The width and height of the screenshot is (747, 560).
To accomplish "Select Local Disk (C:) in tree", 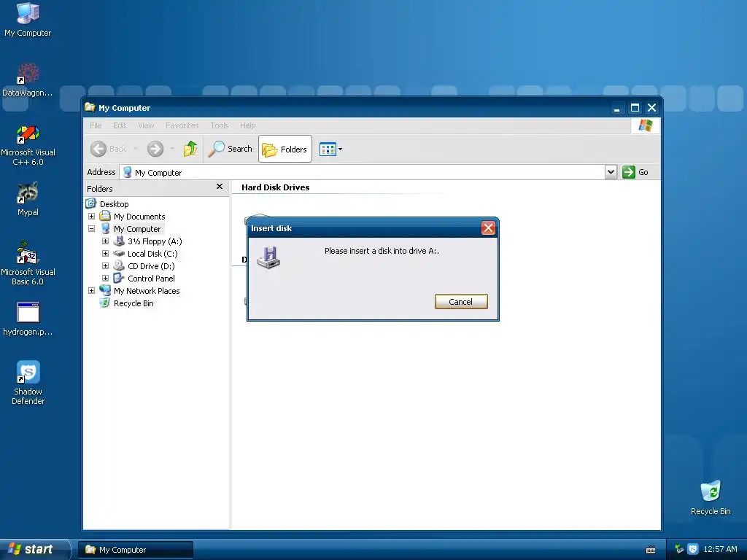I will [152, 254].
